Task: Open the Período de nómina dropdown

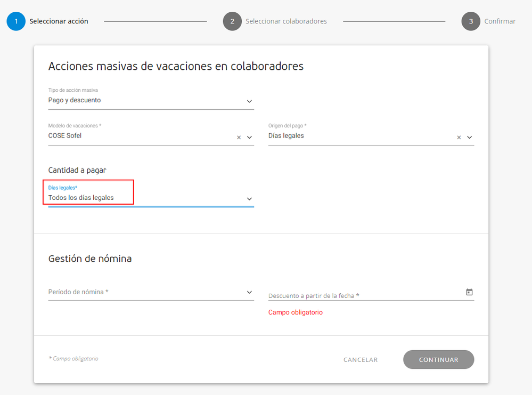Action: pos(249,292)
